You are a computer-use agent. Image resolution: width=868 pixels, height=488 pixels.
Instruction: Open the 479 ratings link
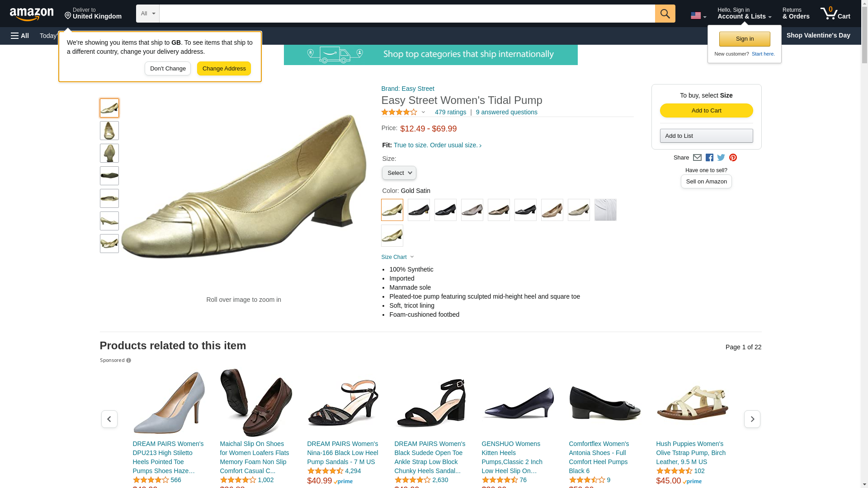point(450,112)
